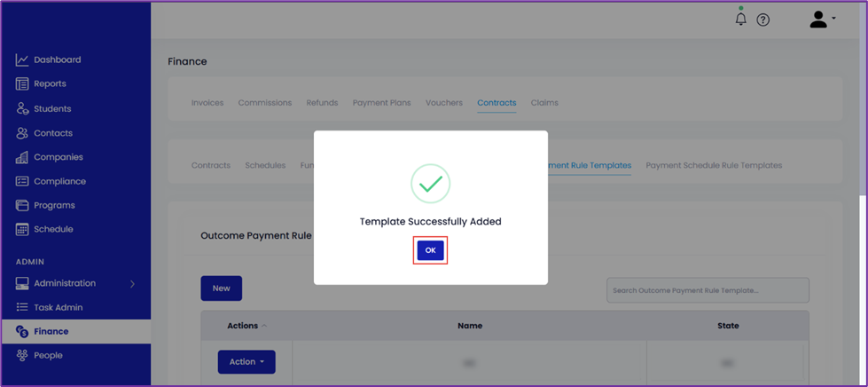Switch to the Invoices tab
This screenshot has height=387, width=868.
(x=207, y=103)
